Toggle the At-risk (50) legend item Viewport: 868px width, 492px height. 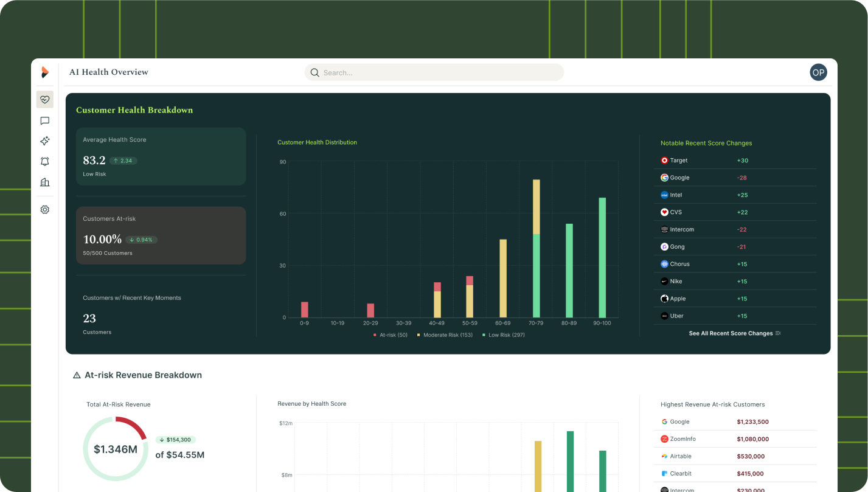point(390,335)
